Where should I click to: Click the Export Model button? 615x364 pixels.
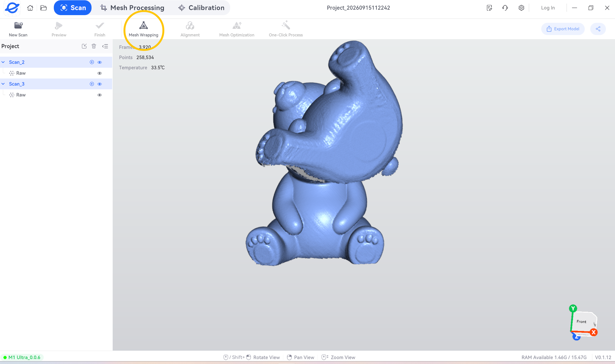tap(563, 29)
